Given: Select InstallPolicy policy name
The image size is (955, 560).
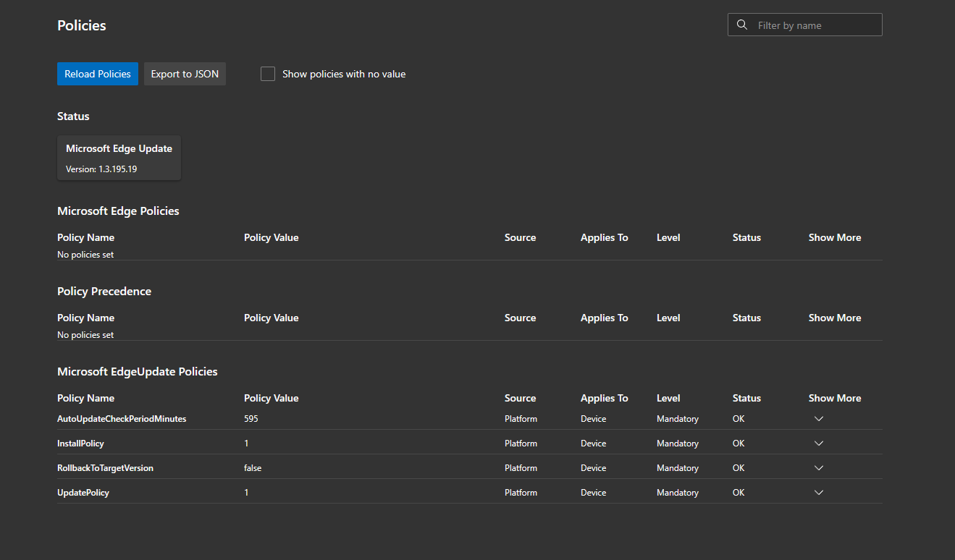Looking at the screenshot, I should [x=80, y=444].
